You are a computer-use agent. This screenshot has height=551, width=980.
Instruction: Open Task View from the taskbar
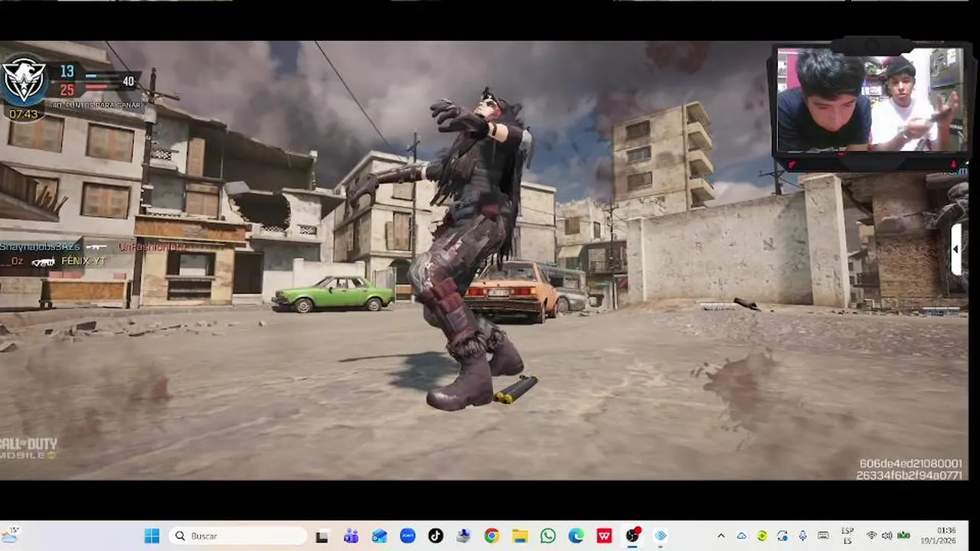tap(322, 536)
